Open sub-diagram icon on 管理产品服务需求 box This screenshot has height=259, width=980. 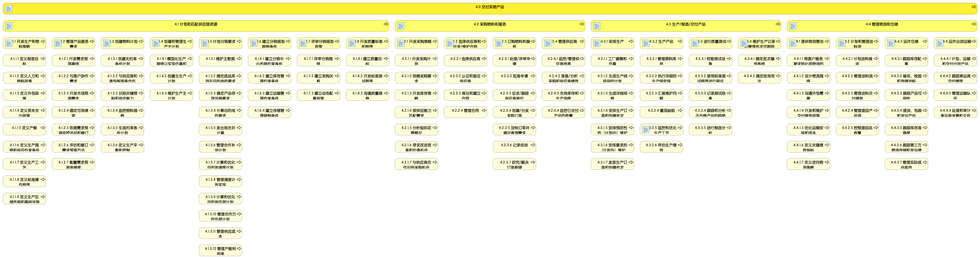[58, 43]
